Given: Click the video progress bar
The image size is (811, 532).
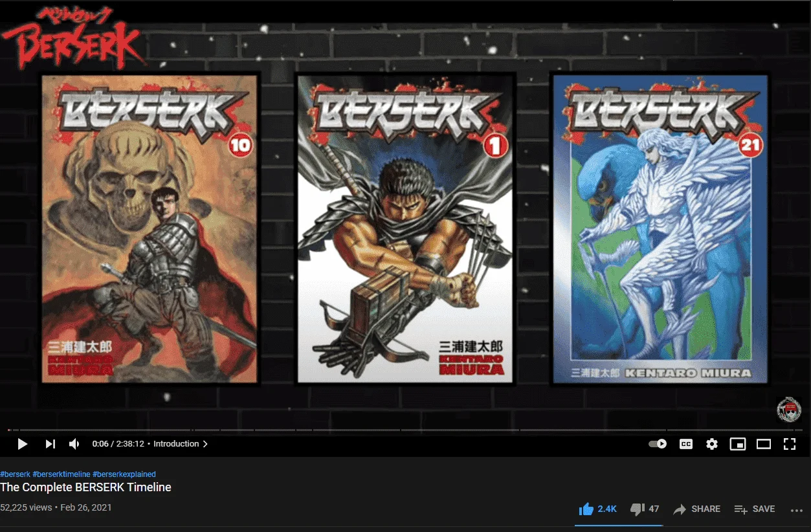Looking at the screenshot, I should [x=405, y=430].
